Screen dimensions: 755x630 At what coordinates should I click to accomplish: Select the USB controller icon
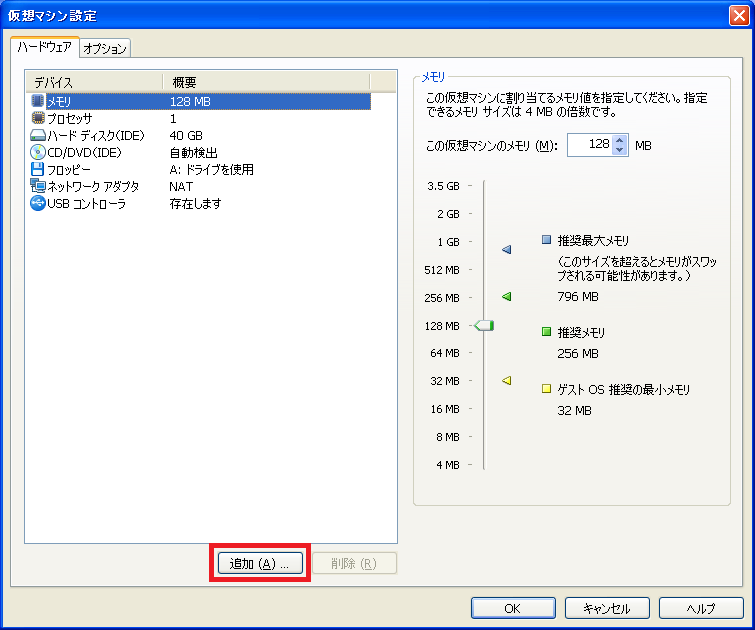pos(38,203)
